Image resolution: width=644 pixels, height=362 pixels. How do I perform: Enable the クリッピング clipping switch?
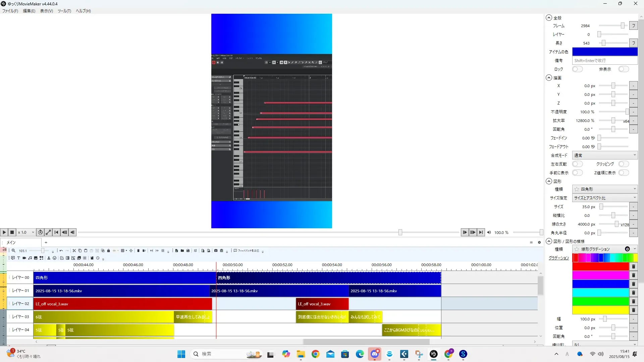pos(623,164)
